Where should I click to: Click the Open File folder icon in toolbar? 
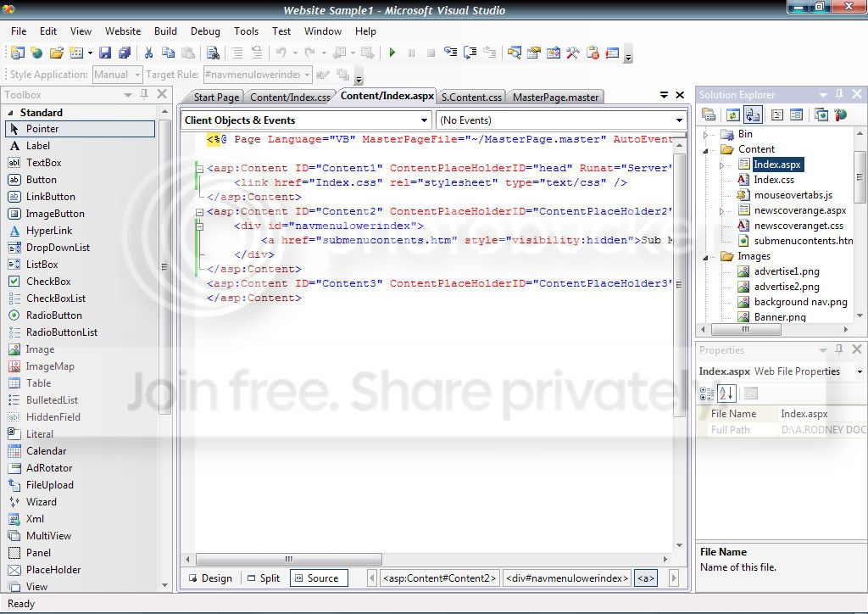57,53
